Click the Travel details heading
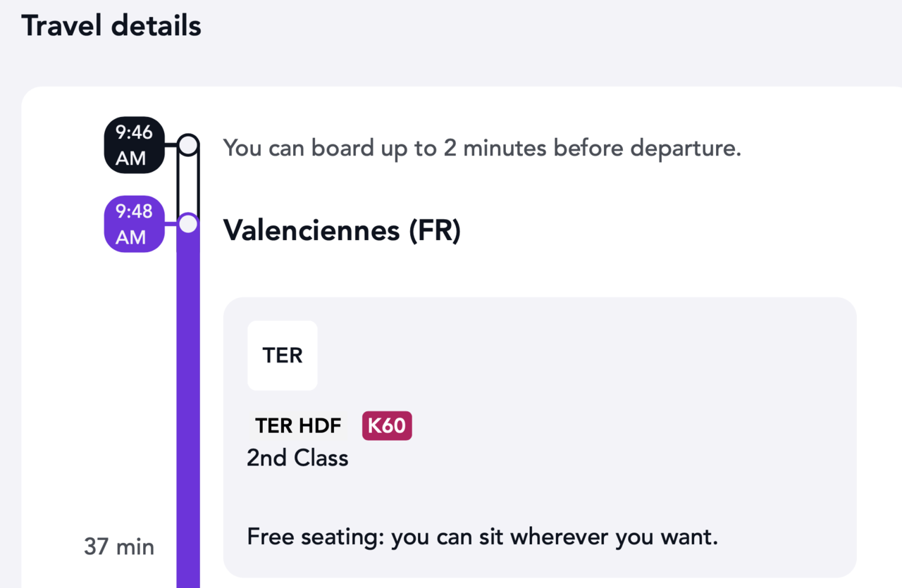Screen dimensions: 902x588 tap(111, 26)
